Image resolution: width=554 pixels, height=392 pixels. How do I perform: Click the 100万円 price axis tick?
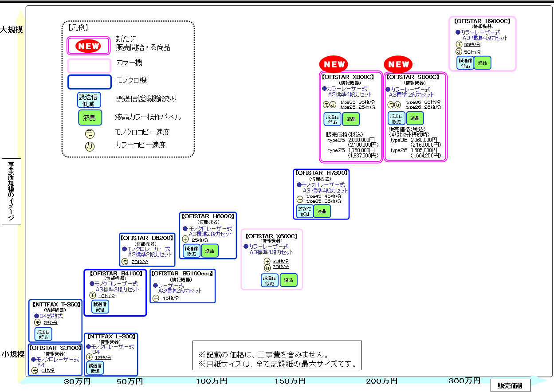point(212,381)
